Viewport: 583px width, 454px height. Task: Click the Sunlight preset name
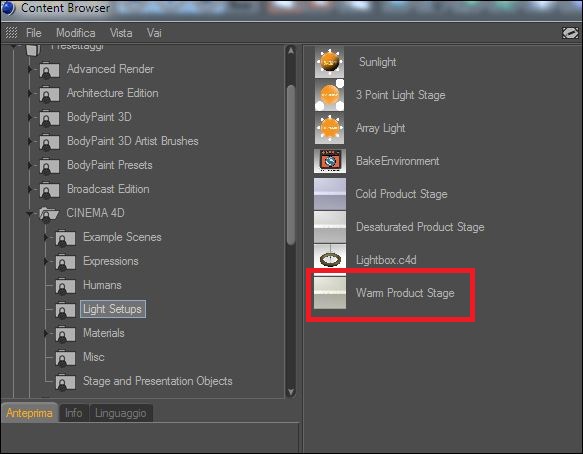(x=377, y=62)
